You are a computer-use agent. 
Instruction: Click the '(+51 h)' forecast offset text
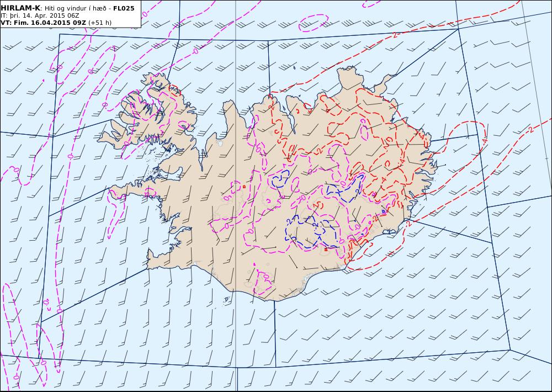(x=100, y=23)
